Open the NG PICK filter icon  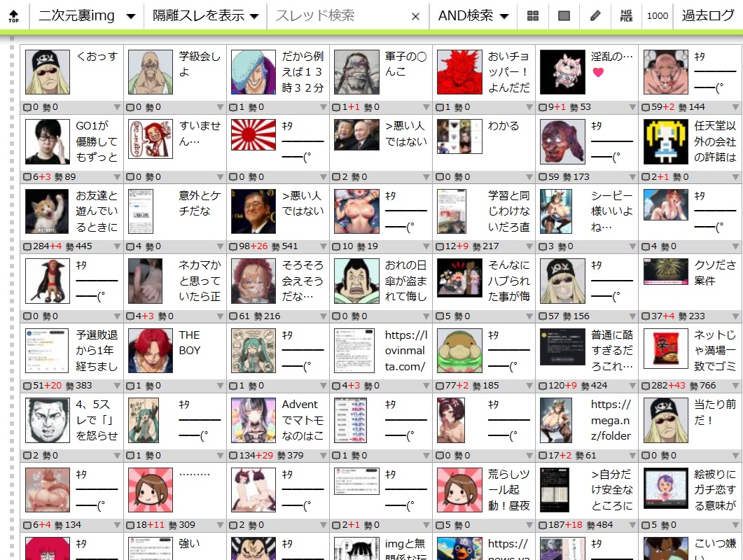coord(626,16)
